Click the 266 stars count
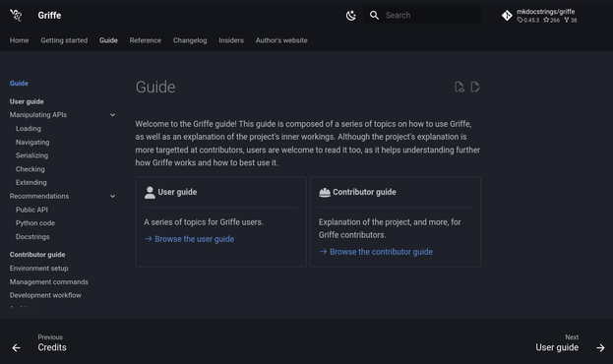 pyautogui.click(x=552, y=20)
